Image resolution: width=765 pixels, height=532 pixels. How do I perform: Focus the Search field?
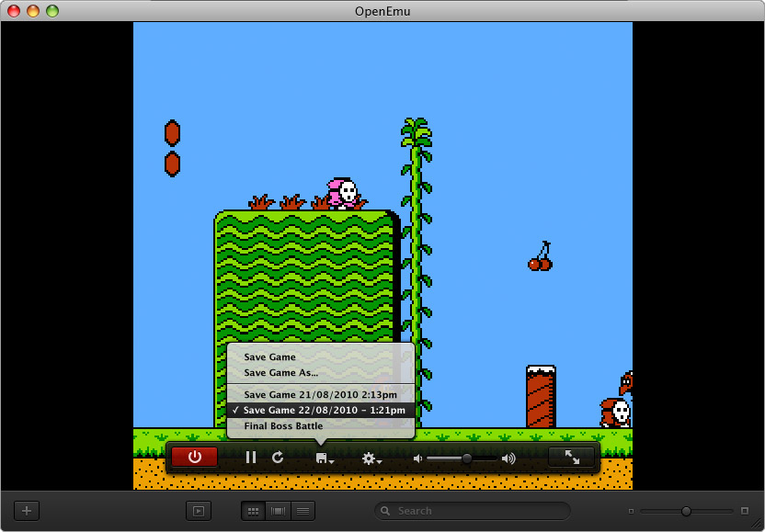(473, 511)
